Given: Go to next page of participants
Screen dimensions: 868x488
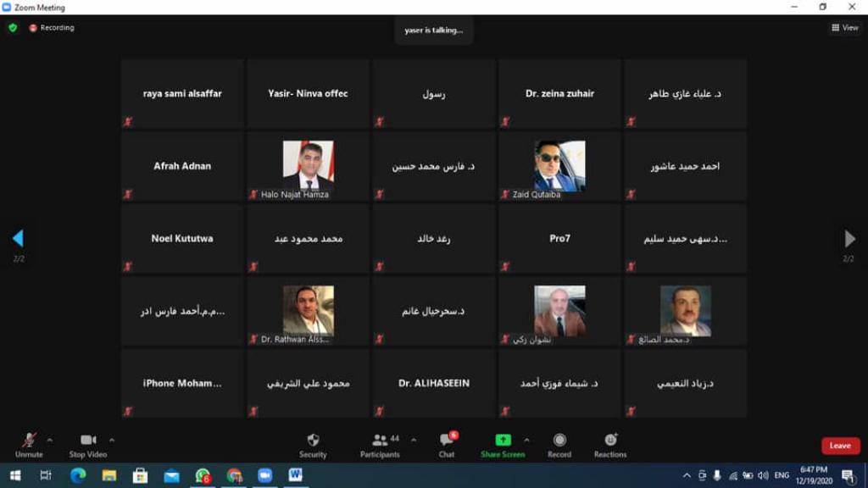Looking at the screenshot, I should pyautogui.click(x=849, y=238).
